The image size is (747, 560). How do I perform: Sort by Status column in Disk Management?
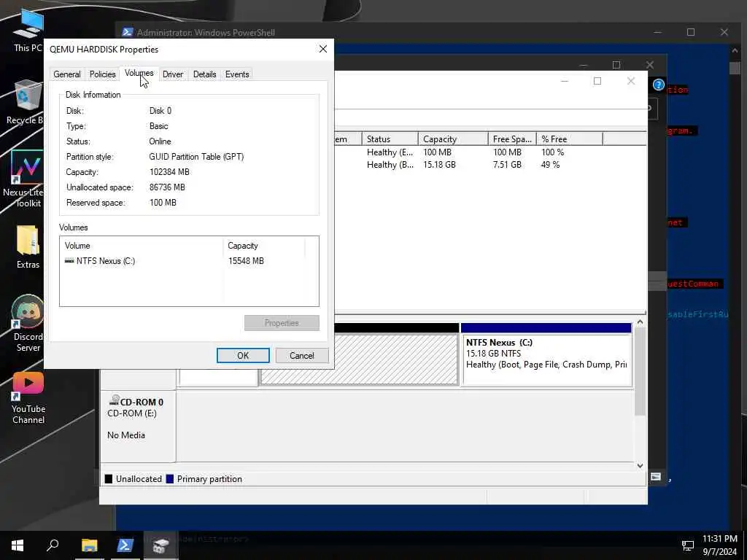390,139
